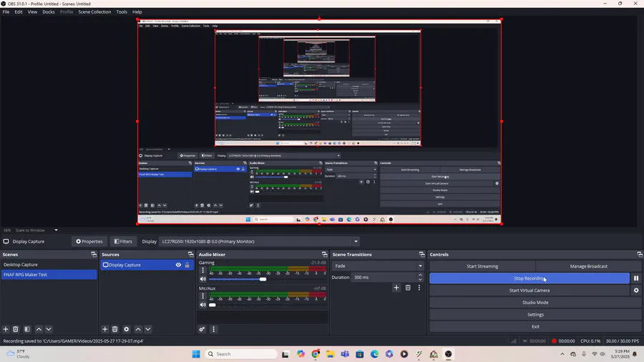Select Display Capture source row
Image resolution: width=644 pixels, height=362 pixels.
click(147, 265)
